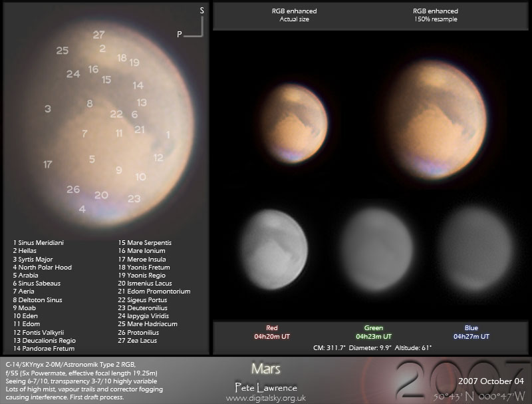
Task: Select legend entry '2 Hellas'
Action: coord(25,250)
